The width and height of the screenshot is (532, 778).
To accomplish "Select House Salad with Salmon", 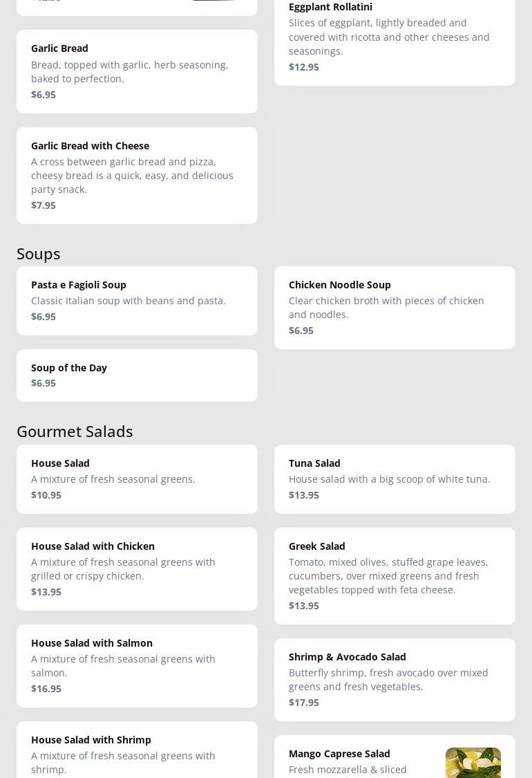I will 137,665.
